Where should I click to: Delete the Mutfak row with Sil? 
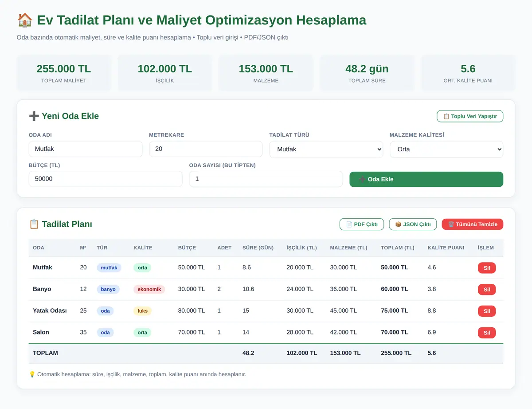point(487,268)
